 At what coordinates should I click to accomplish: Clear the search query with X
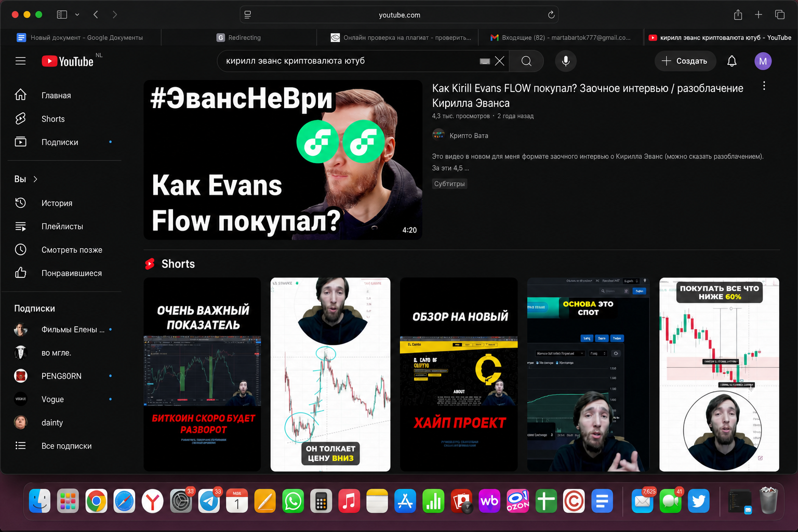coord(500,61)
